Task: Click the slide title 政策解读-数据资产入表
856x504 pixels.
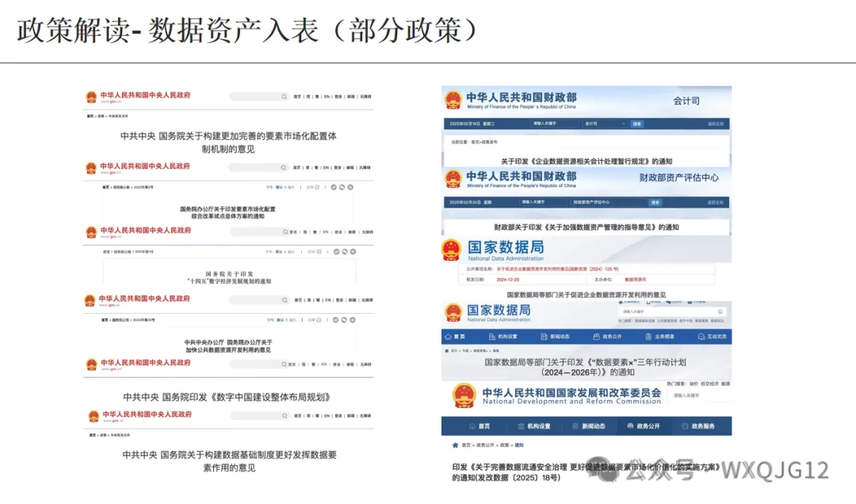Action: 247,30
